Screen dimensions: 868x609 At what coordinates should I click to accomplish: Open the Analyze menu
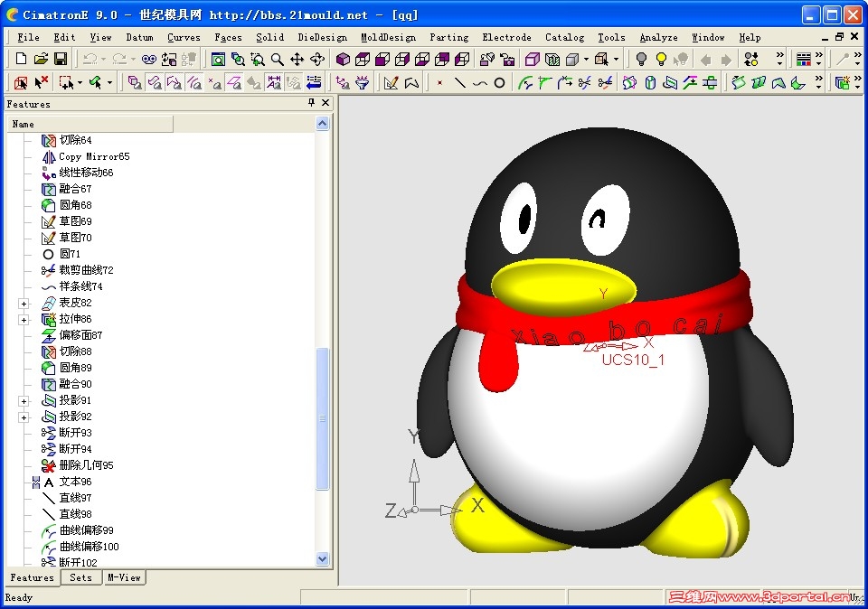pyautogui.click(x=659, y=38)
